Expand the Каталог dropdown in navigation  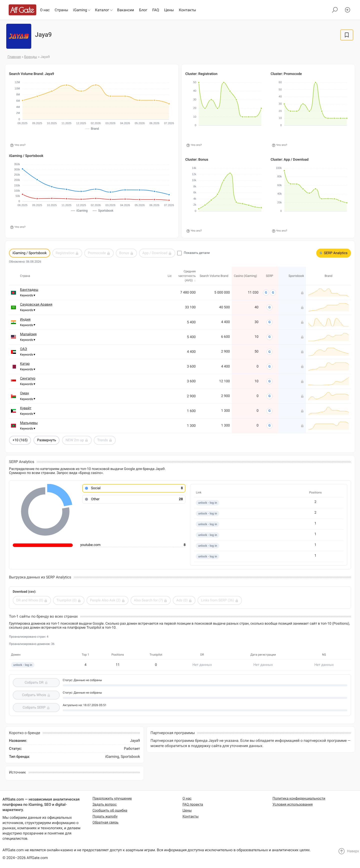click(103, 10)
